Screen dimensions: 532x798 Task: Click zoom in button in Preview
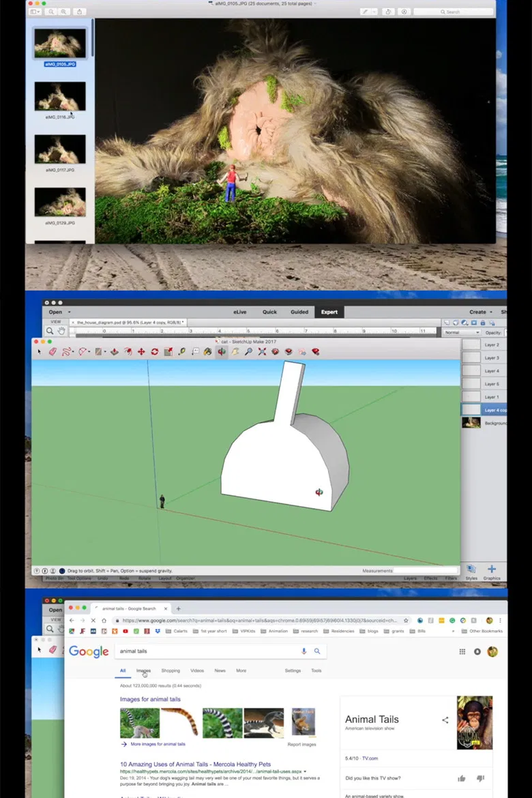(x=63, y=12)
